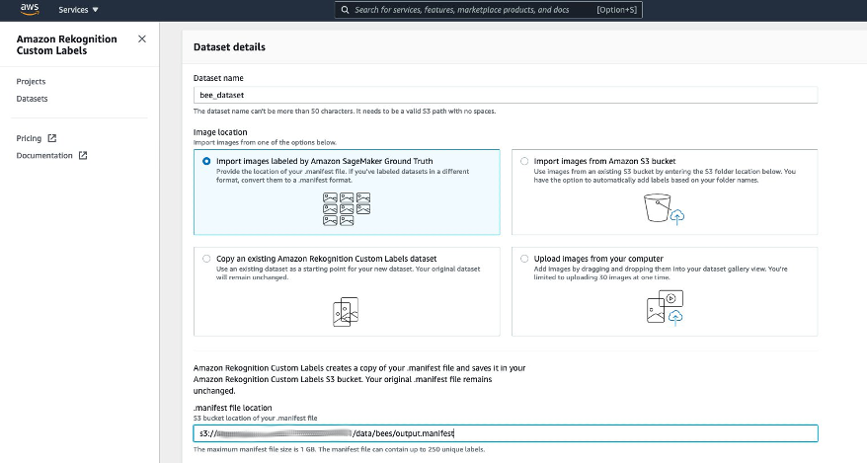The height and width of the screenshot is (464, 868).
Task: Select Import images from Amazon S3 bucket
Action: (523, 161)
